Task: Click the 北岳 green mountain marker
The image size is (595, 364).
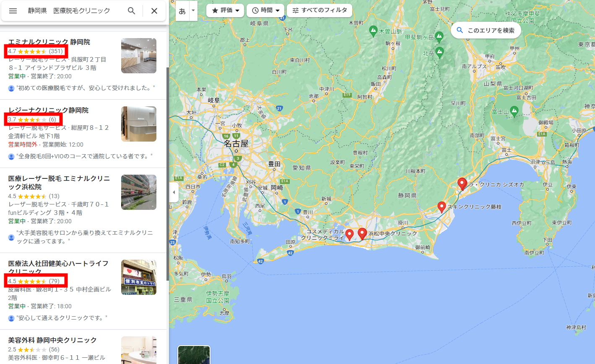Action: tap(439, 53)
